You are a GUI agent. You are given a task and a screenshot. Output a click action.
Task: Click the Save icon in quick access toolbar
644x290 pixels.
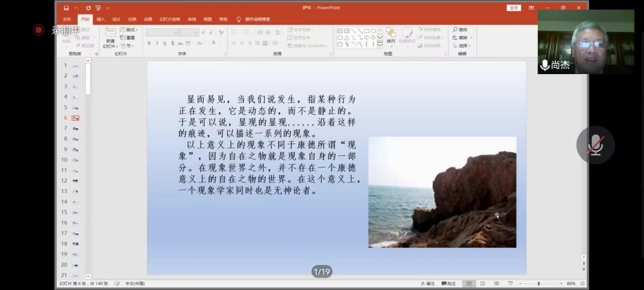pyautogui.click(x=66, y=8)
